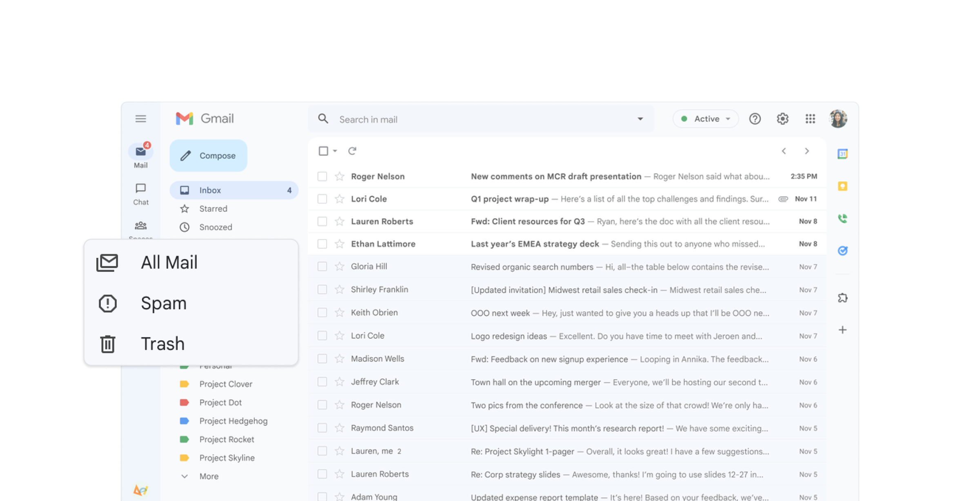This screenshot has width=980, height=501.
Task: Click the Compose button
Action: 208,156
